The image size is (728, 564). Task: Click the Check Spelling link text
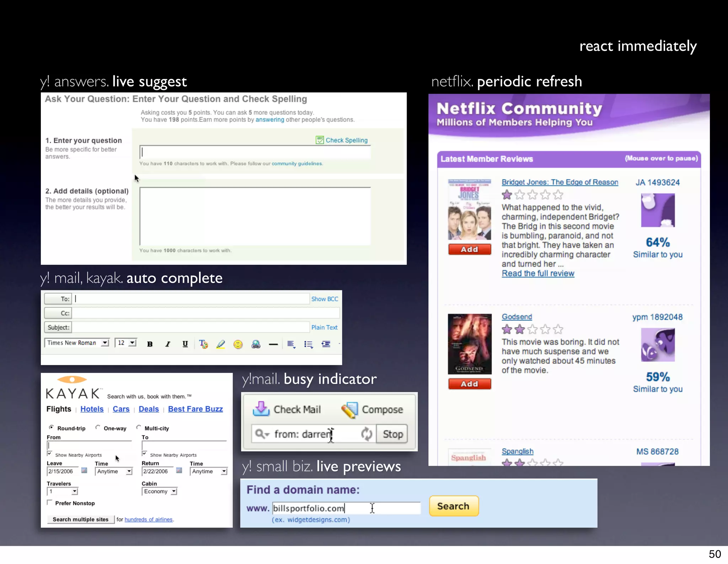(347, 140)
